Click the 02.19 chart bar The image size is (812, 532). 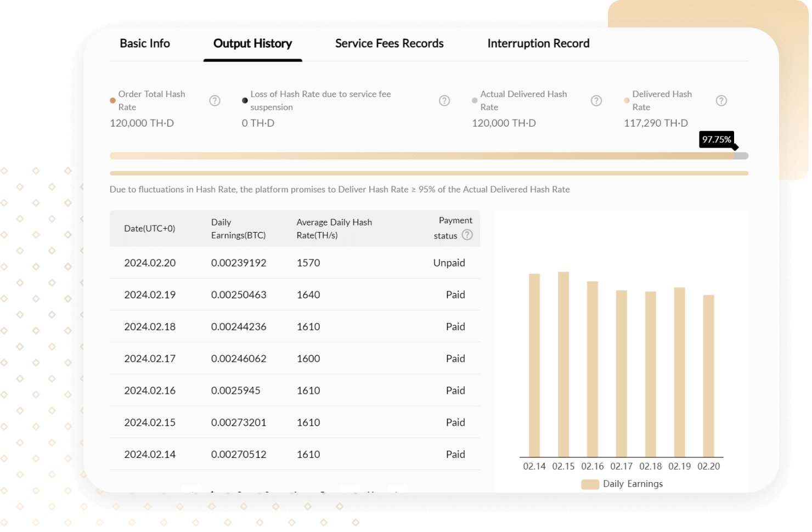[x=680, y=372]
